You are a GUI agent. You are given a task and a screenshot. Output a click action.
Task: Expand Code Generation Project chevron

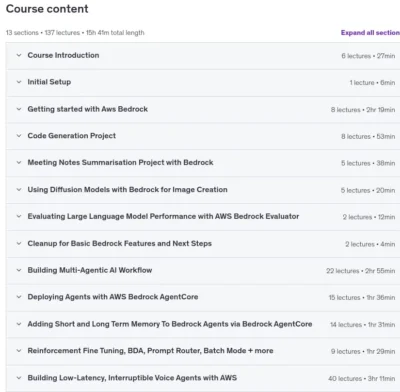[x=19, y=136]
